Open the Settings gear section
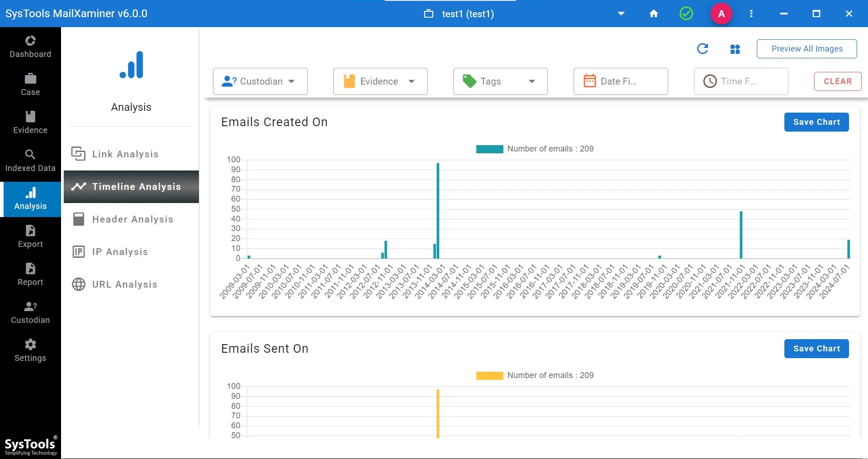868x459 pixels. coord(30,350)
